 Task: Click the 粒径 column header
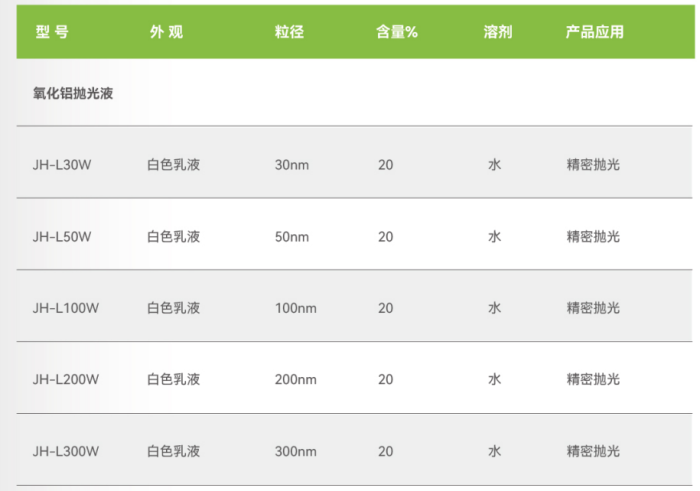point(288,31)
